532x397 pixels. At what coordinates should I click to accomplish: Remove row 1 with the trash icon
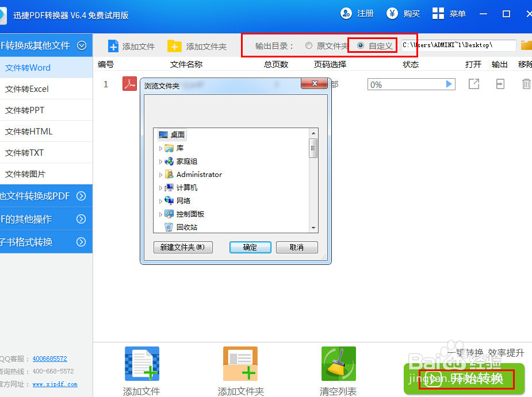(x=526, y=84)
